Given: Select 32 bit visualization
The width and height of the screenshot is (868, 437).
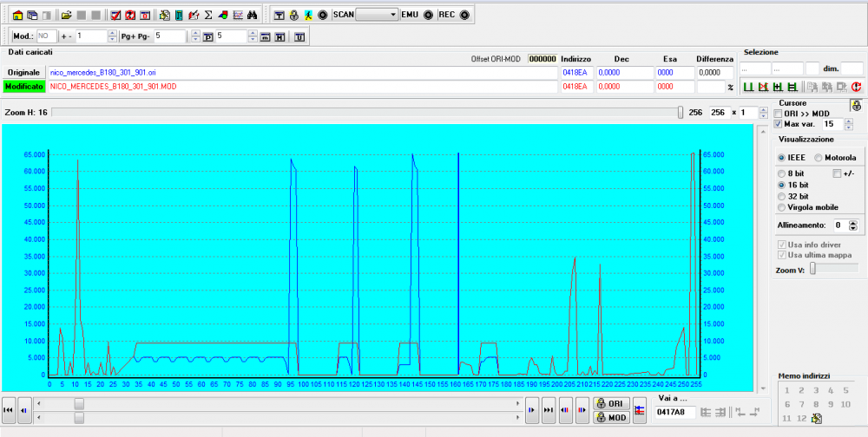Looking at the screenshot, I should pyautogui.click(x=782, y=197).
